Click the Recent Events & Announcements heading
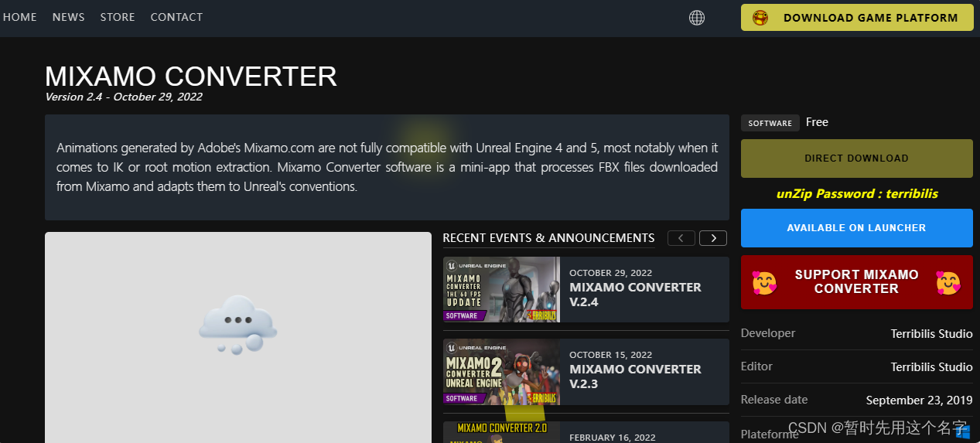The width and height of the screenshot is (980, 443). 548,238
